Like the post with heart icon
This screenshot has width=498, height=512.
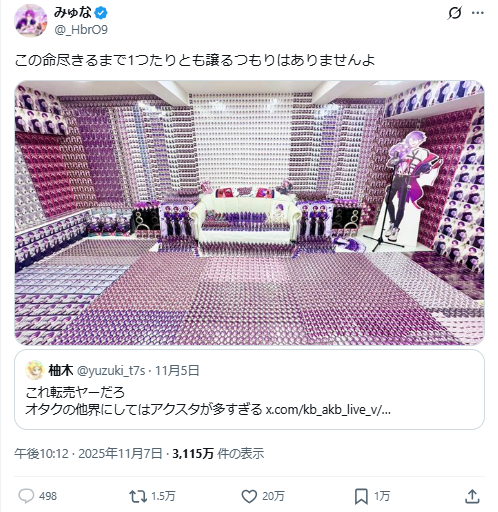click(249, 496)
